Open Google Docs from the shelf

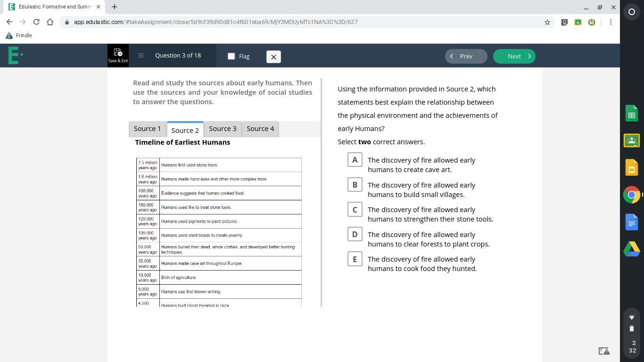pyautogui.click(x=632, y=222)
